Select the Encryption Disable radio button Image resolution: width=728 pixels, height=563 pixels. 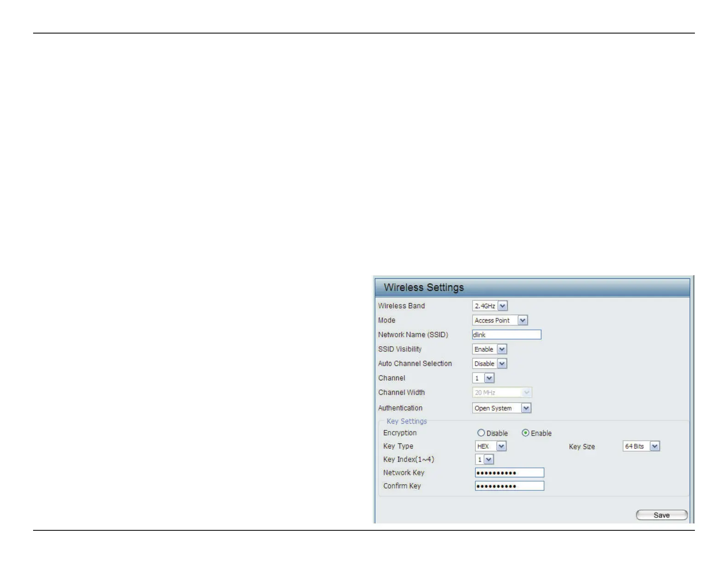pos(481,433)
